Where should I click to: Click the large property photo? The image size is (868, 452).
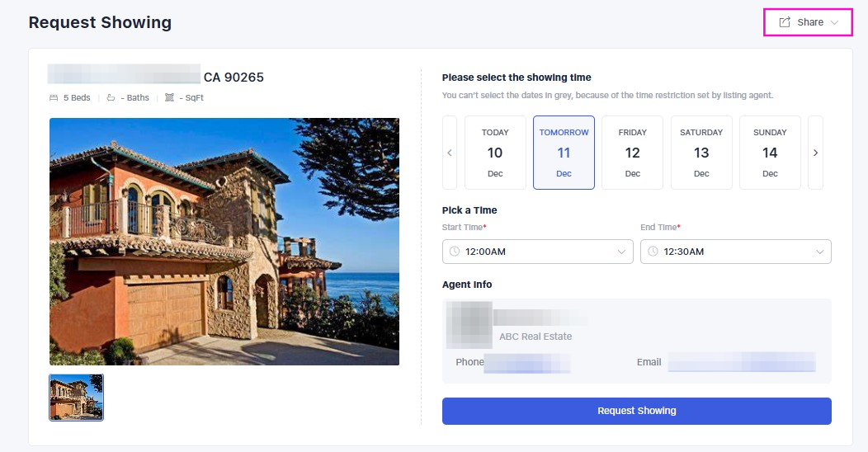(224, 241)
